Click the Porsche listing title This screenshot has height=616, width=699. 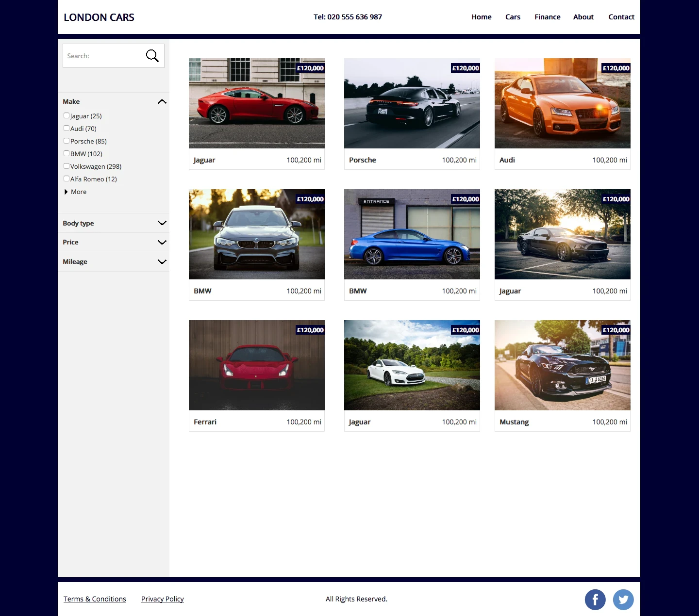point(363,160)
